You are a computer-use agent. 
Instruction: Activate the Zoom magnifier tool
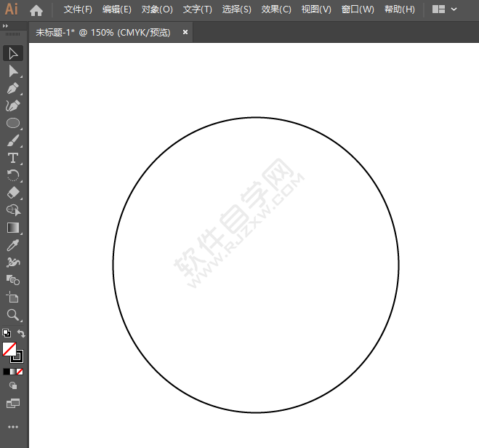click(13, 315)
